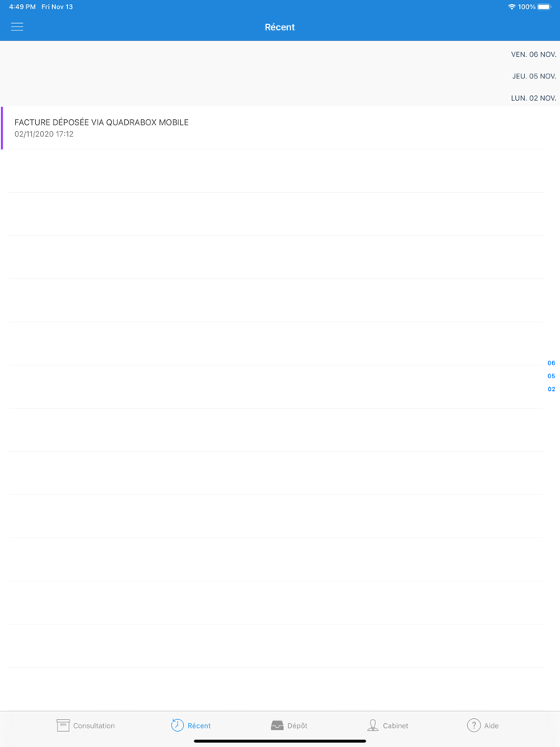The image size is (560, 747).
Task: Jump to index 02 in side index
Action: (551, 389)
